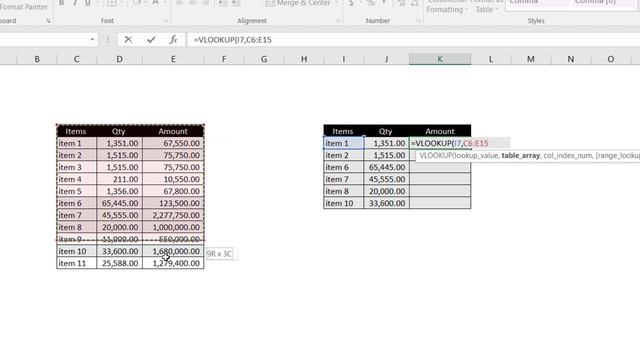Click cell 'item 8' in the right table
The height and width of the screenshot is (360, 640).
[343, 191]
